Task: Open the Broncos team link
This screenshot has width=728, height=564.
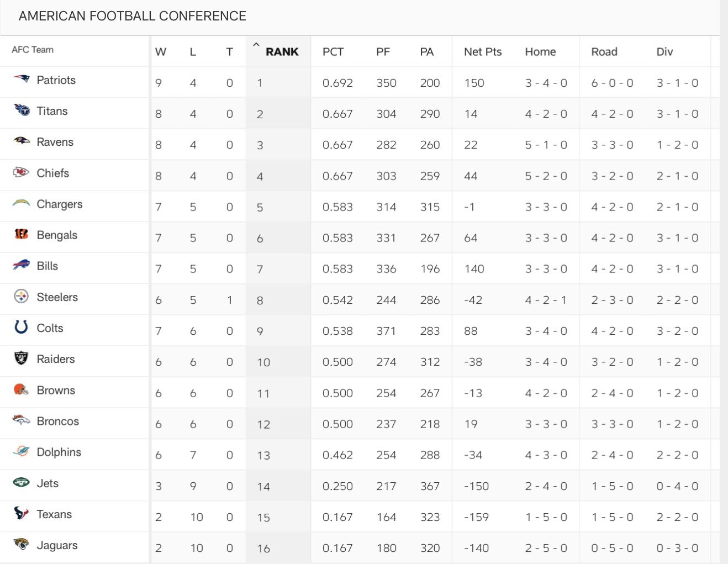Action: point(58,421)
